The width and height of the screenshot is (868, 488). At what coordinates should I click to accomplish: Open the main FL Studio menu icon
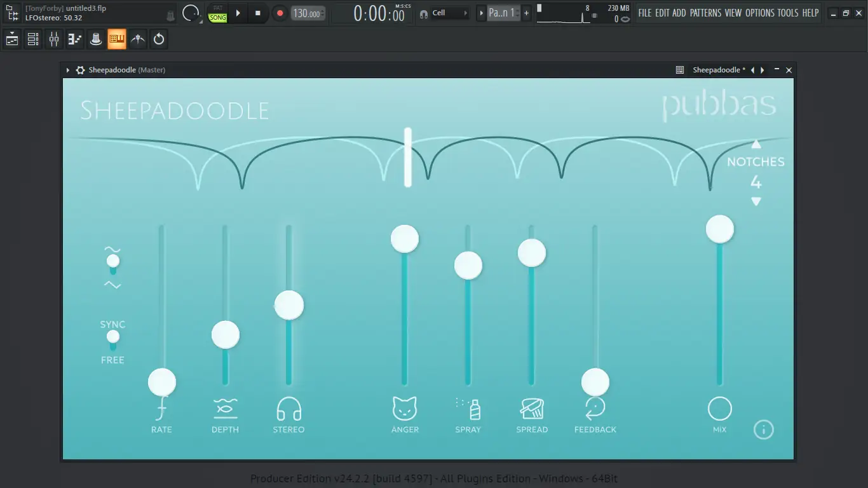(x=11, y=13)
